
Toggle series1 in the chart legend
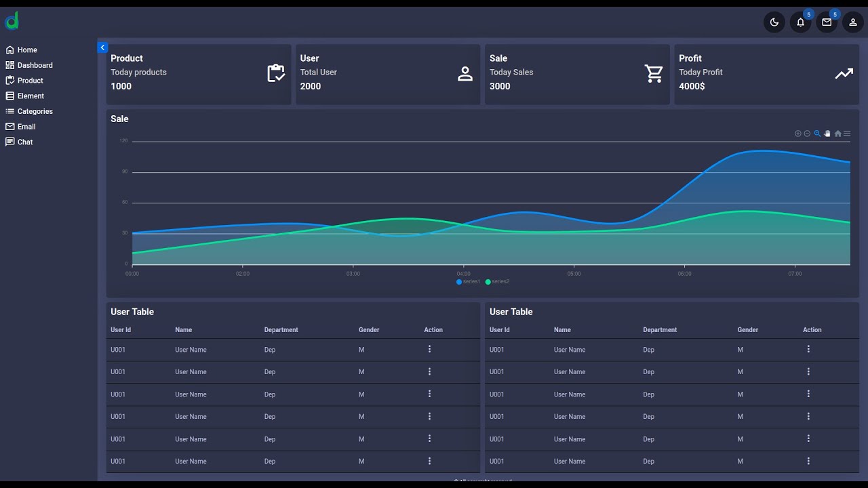(469, 282)
